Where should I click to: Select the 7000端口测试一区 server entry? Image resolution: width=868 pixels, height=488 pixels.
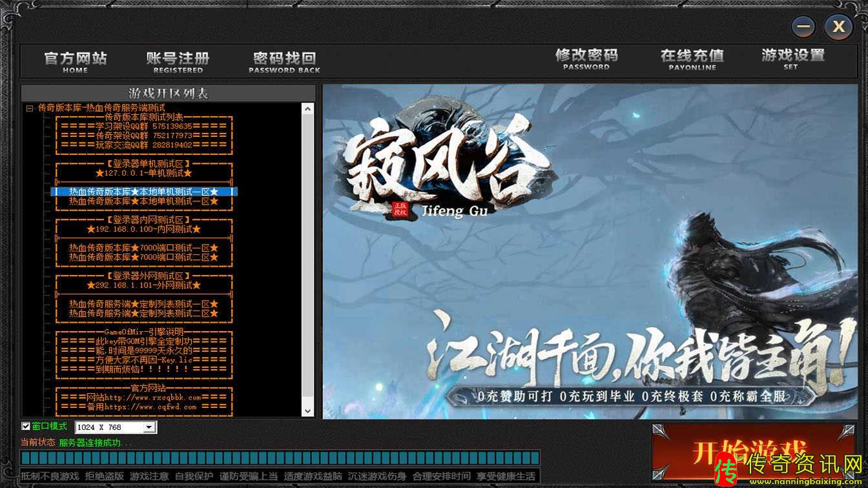(x=143, y=248)
